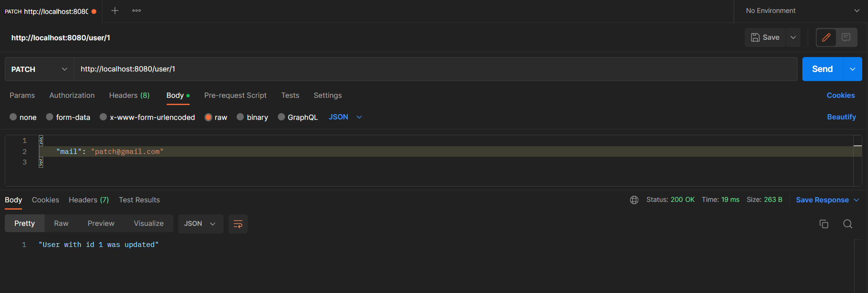
Task: Click in the request URL field
Action: tap(431, 69)
